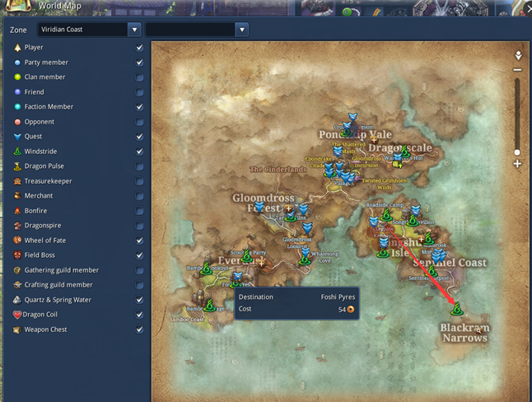Zoom in the map with plus button
Screen dimensions: 532x402
click(517, 164)
